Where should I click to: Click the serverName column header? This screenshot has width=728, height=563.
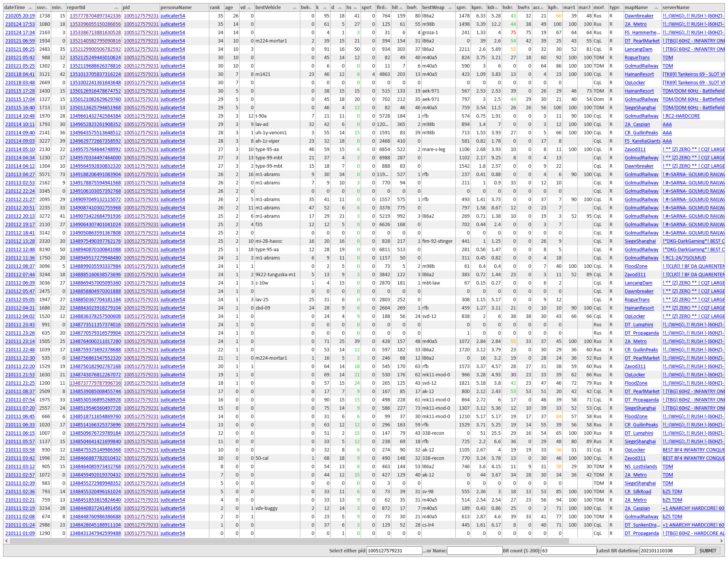693,8
